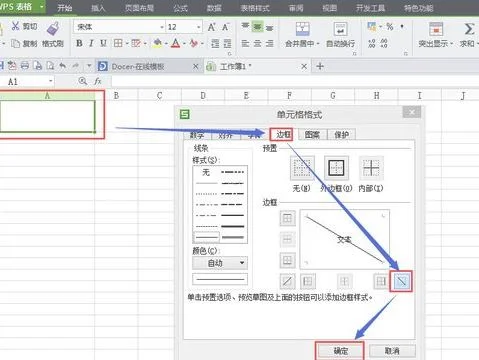Click the undo arrow icon
Screen dimensions: 479x360
tap(62, 66)
